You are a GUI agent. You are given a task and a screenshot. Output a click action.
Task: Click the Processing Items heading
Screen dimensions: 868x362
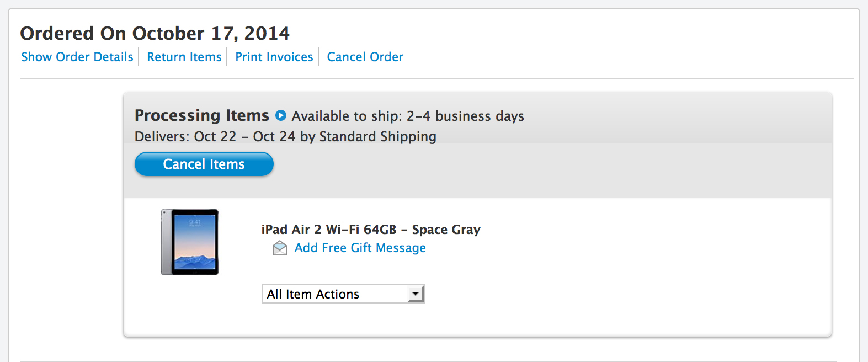(x=202, y=115)
